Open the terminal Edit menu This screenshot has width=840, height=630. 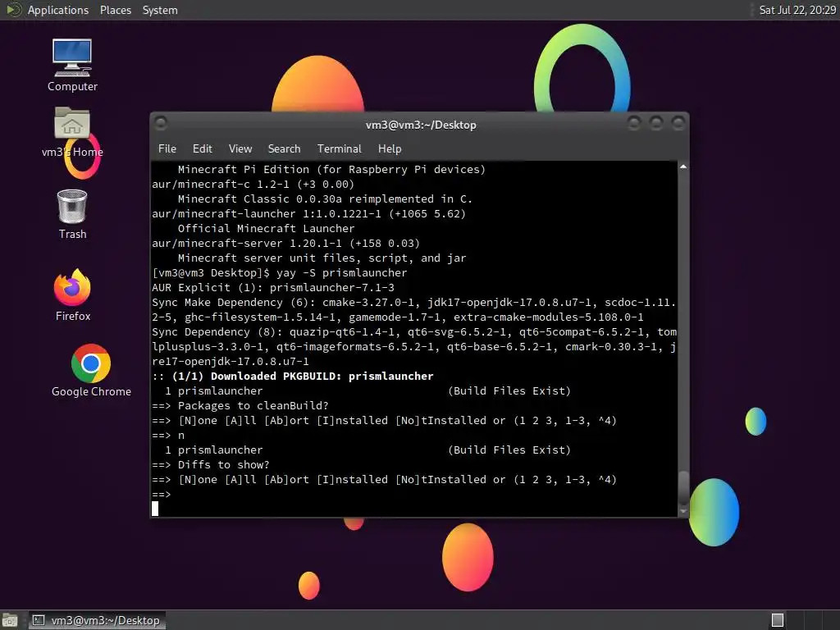pyautogui.click(x=202, y=149)
